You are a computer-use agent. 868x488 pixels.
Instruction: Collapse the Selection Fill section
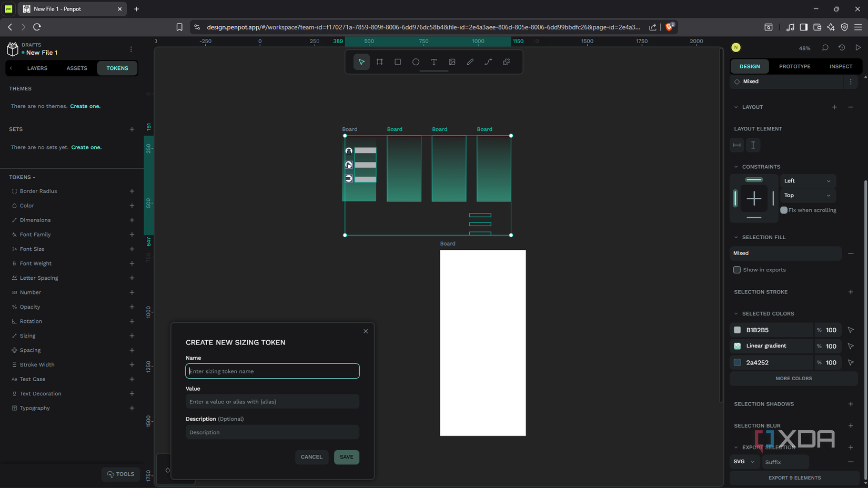(736, 237)
